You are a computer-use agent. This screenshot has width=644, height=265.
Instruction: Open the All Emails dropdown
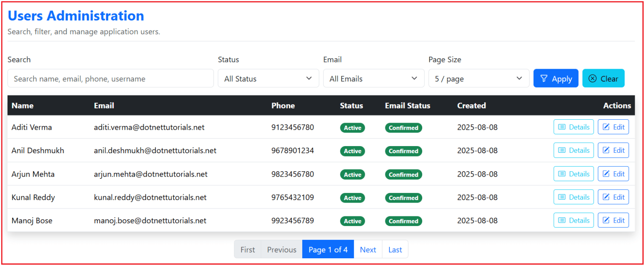373,78
